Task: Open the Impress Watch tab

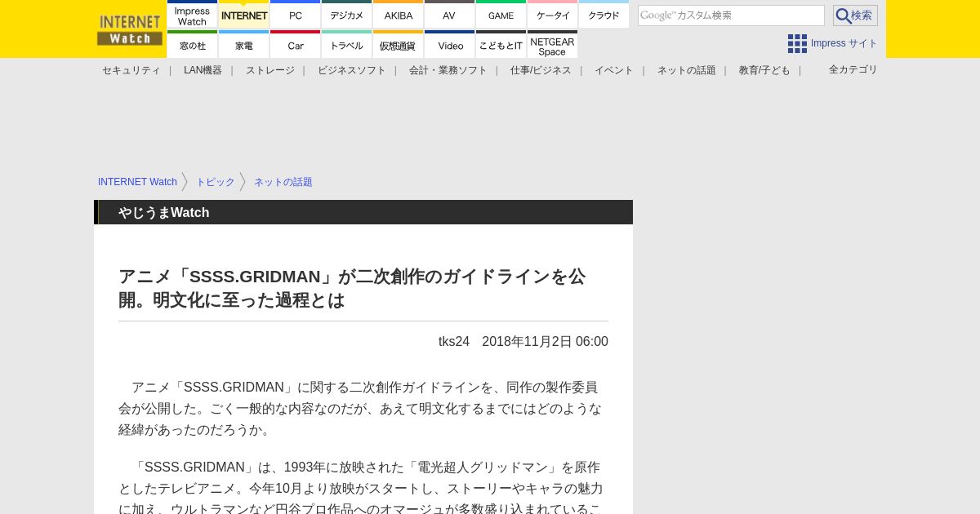Action: tap(193, 15)
